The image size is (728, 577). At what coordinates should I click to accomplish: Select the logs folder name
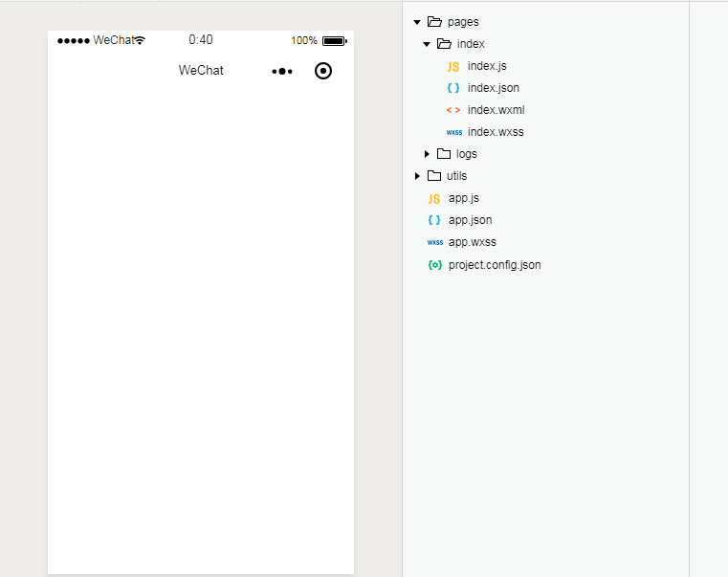tap(466, 154)
